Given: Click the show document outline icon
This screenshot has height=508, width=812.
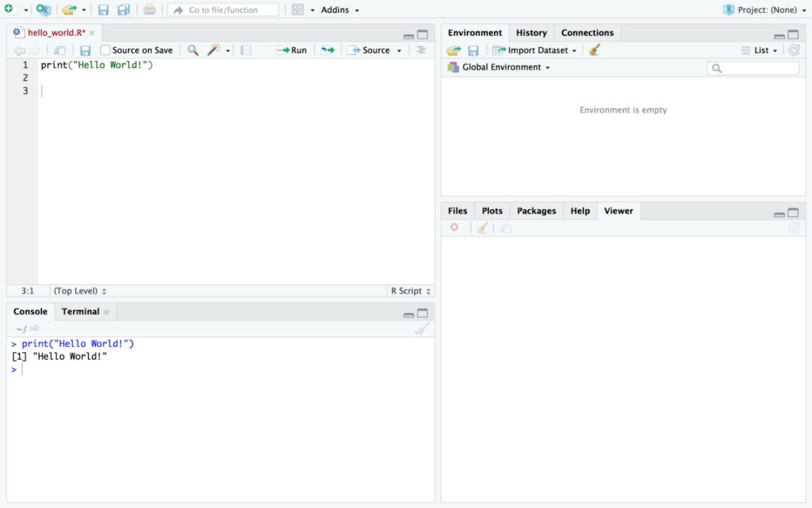Looking at the screenshot, I should point(421,50).
